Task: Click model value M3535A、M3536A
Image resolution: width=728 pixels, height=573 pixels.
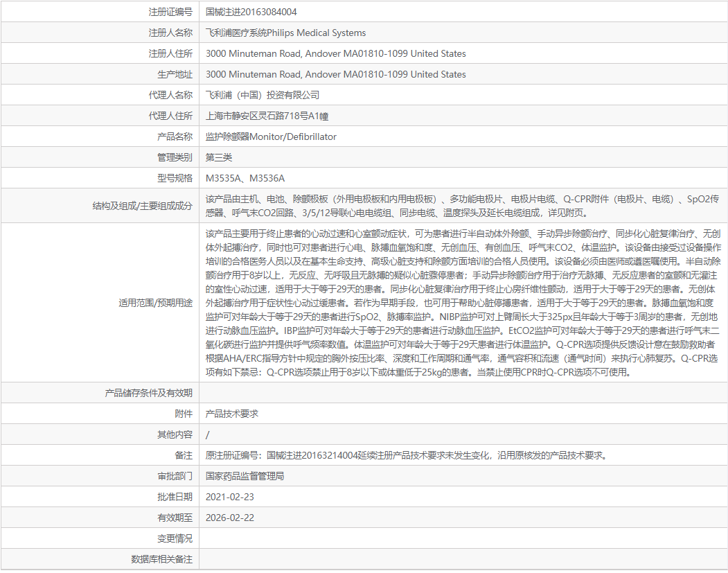Action: 245,178
